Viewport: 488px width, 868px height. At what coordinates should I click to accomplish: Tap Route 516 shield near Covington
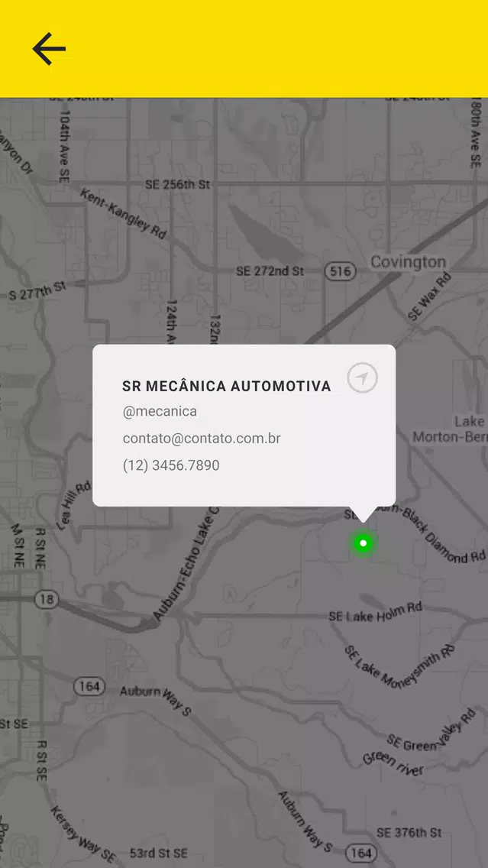coord(340,271)
